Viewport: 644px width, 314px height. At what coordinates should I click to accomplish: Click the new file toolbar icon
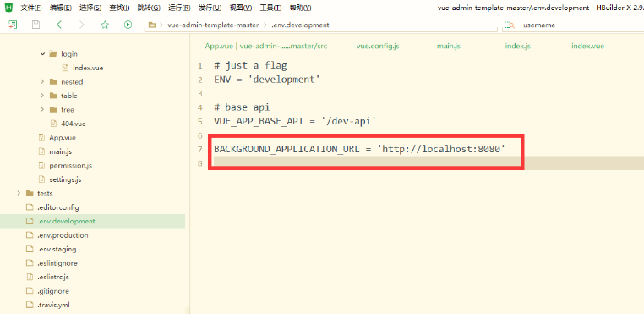pyautogui.click(x=14, y=25)
